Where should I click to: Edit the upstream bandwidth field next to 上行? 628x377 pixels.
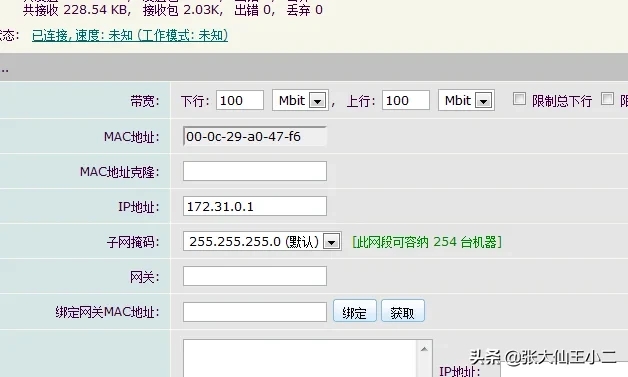(x=406, y=100)
